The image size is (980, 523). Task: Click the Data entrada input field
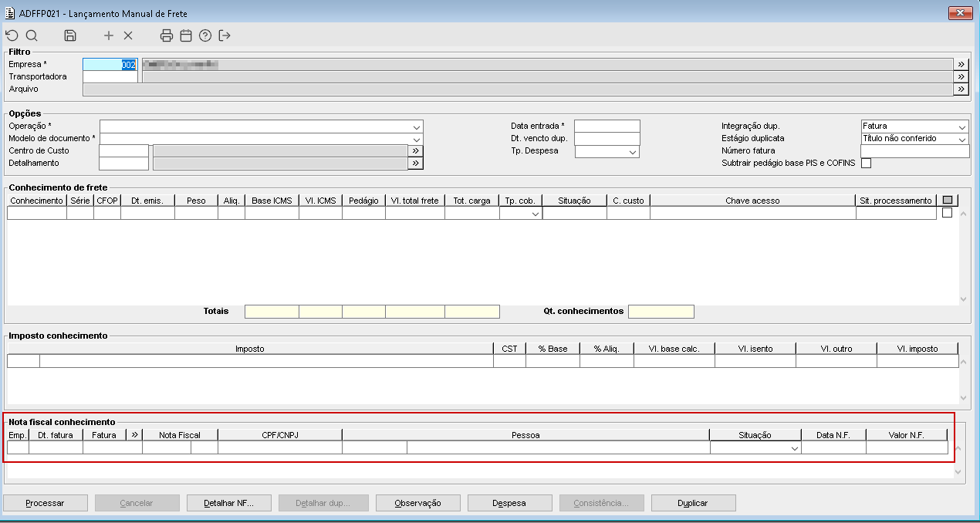tap(607, 127)
